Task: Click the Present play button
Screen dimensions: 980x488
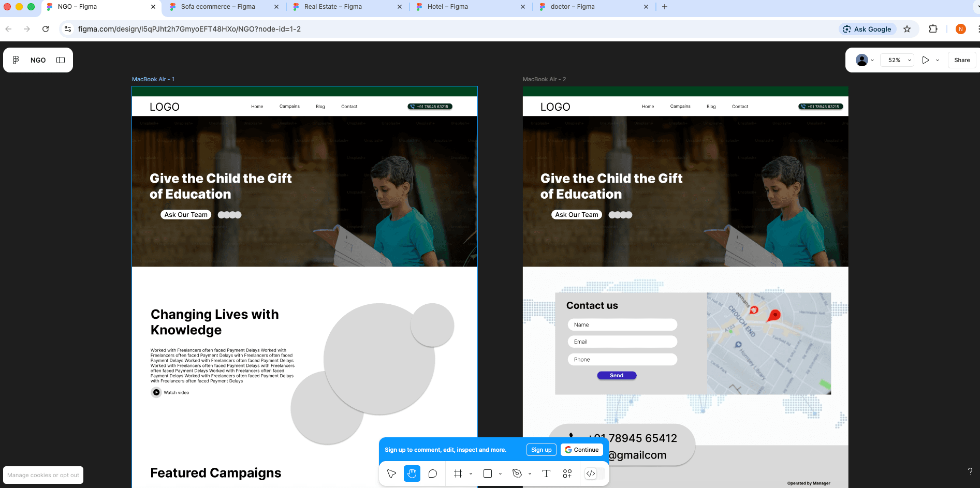Action: pos(925,60)
